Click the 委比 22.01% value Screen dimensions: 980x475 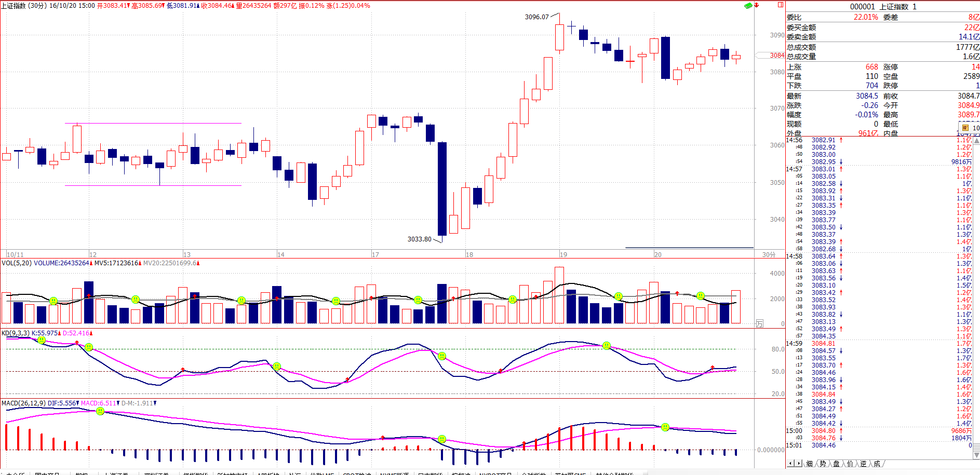tap(866, 17)
